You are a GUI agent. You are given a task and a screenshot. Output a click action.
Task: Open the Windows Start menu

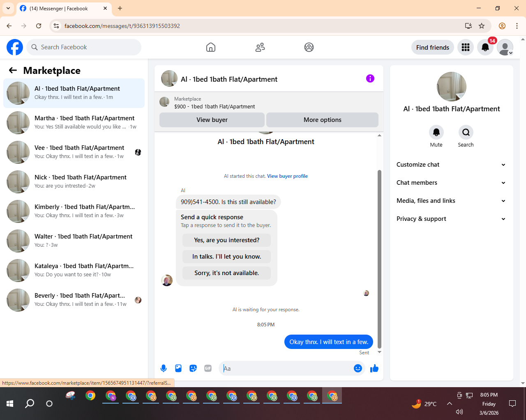point(10,404)
